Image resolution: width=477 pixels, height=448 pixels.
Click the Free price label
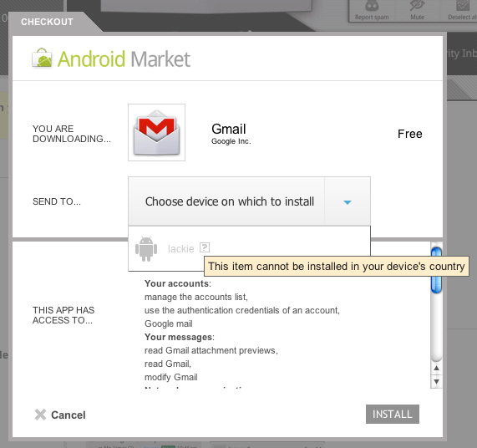[410, 134]
